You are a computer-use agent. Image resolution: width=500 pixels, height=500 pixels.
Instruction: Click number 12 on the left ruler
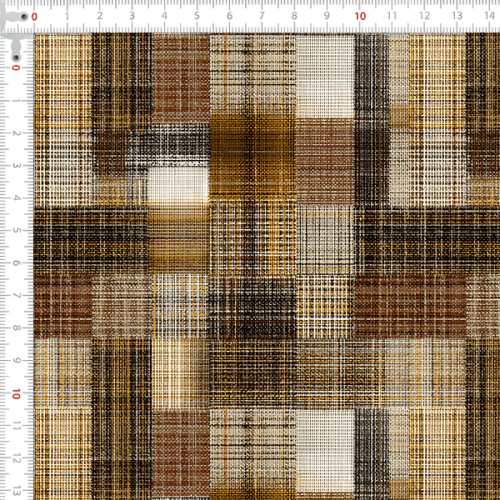tap(16, 459)
